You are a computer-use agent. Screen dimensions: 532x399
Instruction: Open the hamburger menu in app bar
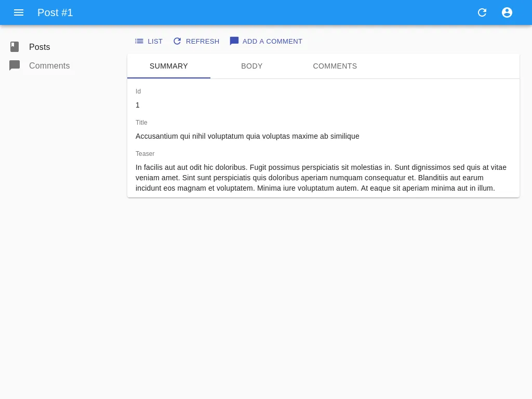[19, 12]
